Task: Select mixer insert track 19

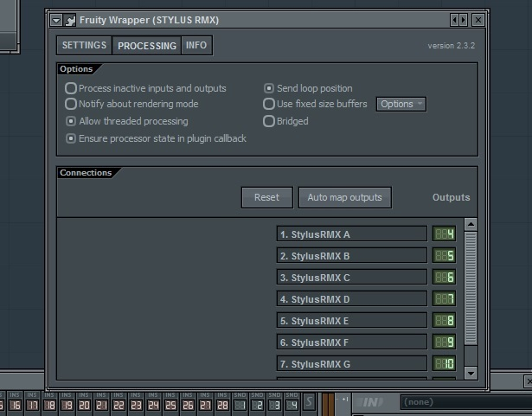Action: coord(67,403)
